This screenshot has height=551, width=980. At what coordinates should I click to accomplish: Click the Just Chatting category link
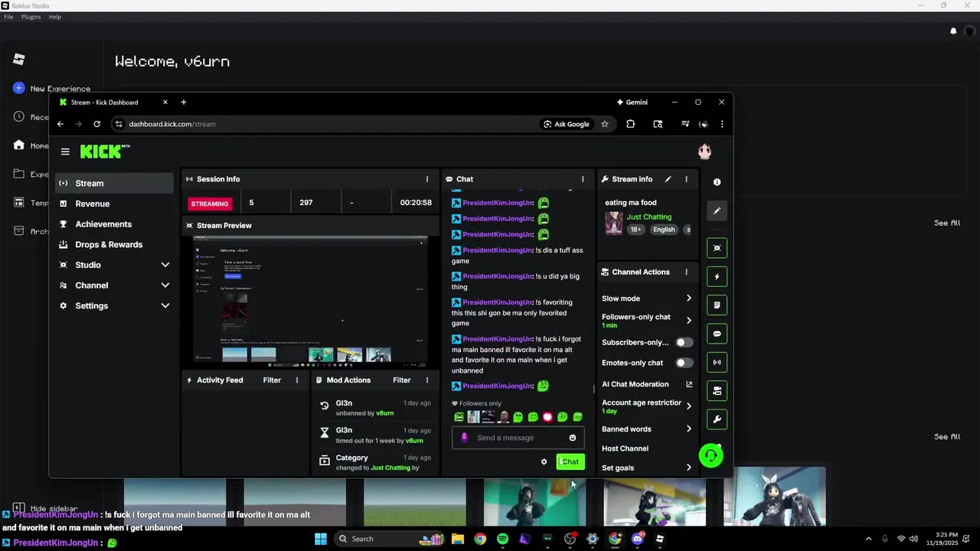click(x=649, y=217)
